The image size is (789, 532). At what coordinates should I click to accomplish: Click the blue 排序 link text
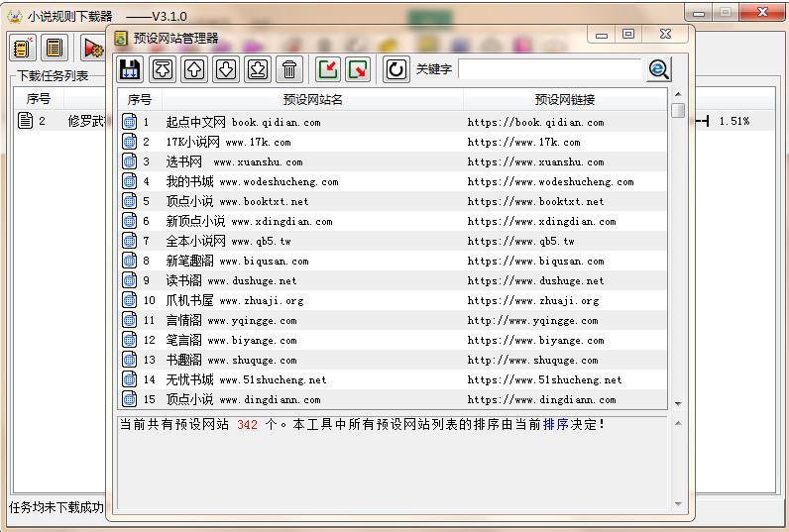555,424
